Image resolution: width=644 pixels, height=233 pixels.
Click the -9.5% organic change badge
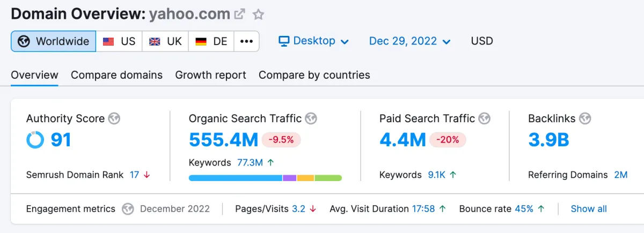[x=281, y=140]
